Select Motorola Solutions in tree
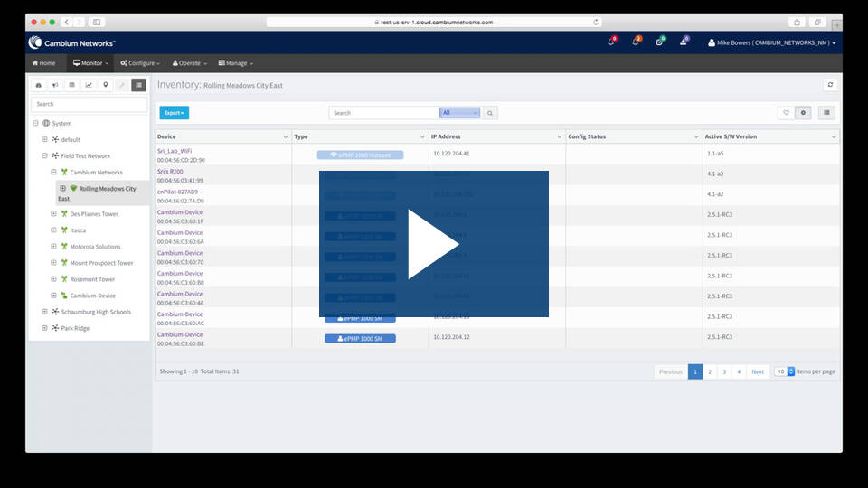This screenshot has height=488, width=868. tap(95, 247)
